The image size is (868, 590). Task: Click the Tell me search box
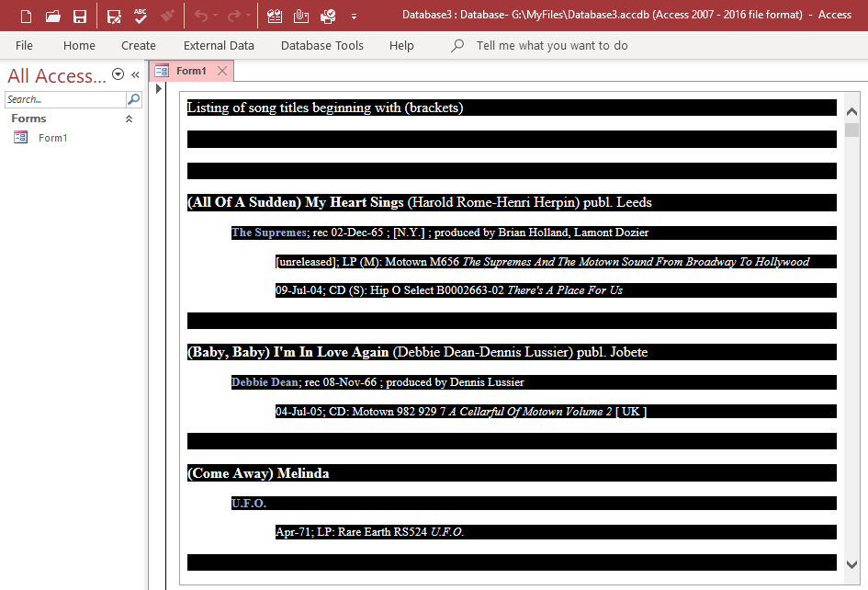point(552,45)
